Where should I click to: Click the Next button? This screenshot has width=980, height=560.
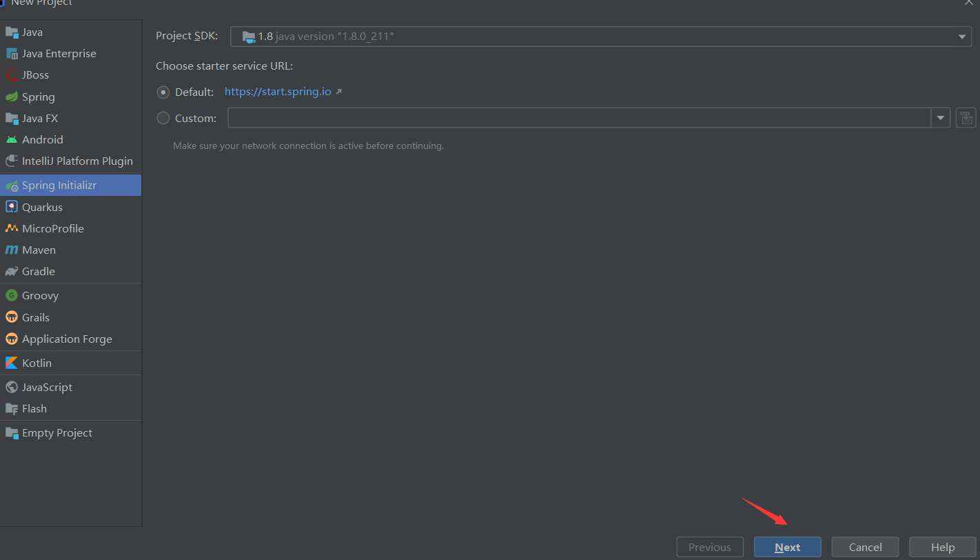(x=788, y=547)
